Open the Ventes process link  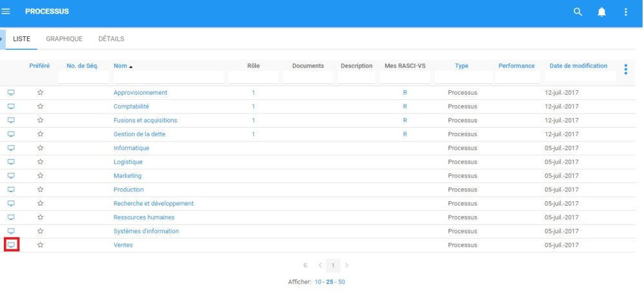[123, 245]
